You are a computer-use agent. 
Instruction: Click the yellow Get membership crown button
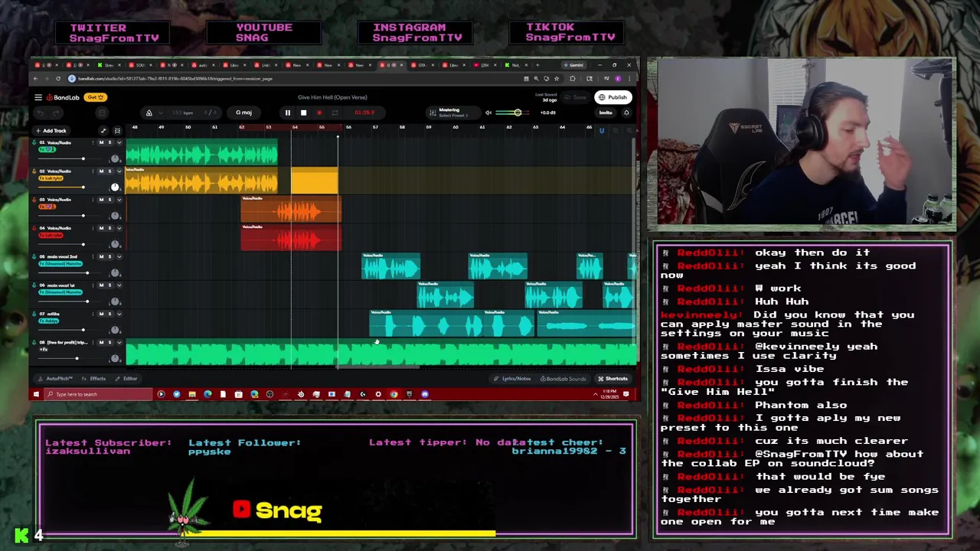click(96, 97)
